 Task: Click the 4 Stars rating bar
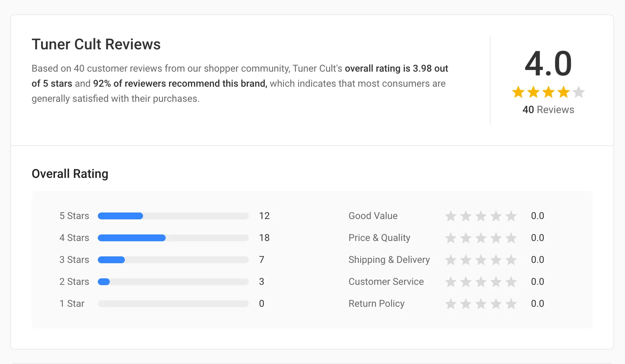[173, 238]
